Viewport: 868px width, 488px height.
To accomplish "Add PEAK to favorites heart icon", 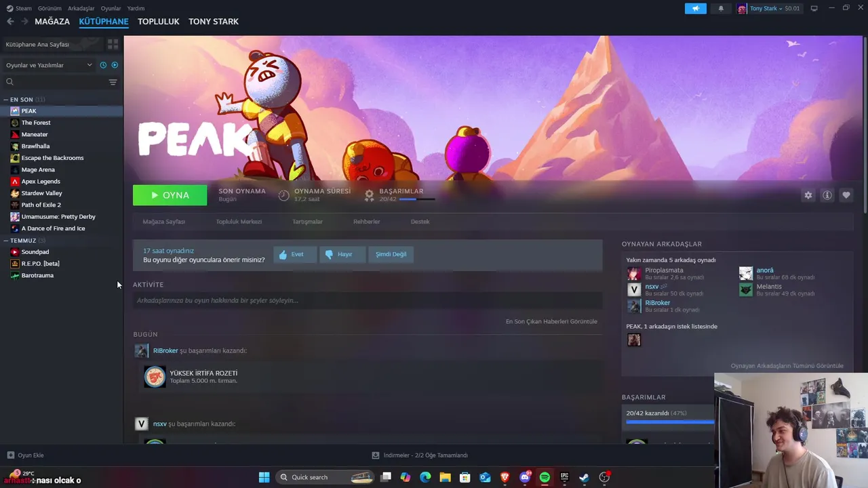I will pyautogui.click(x=846, y=195).
